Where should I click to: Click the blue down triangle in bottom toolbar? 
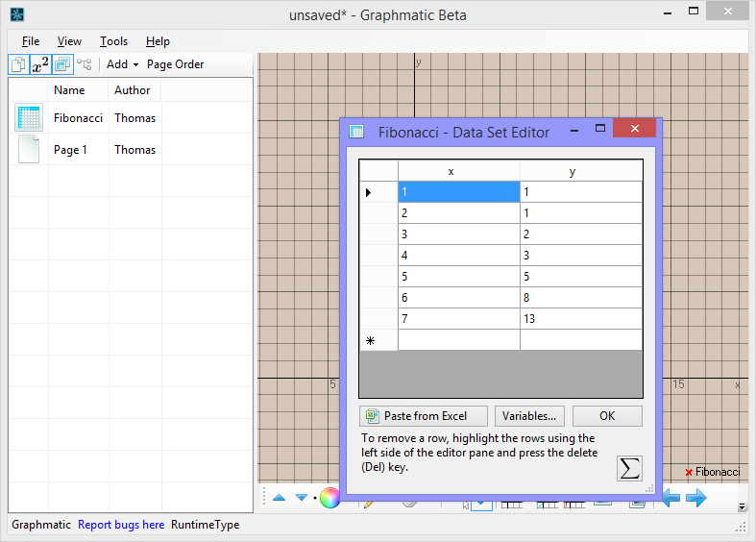click(x=302, y=497)
